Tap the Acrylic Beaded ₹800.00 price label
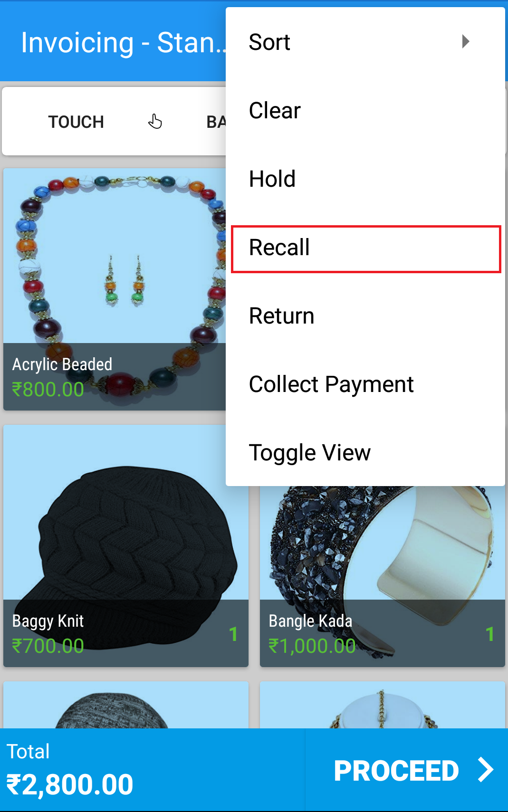This screenshot has height=812, width=508. 48,389
